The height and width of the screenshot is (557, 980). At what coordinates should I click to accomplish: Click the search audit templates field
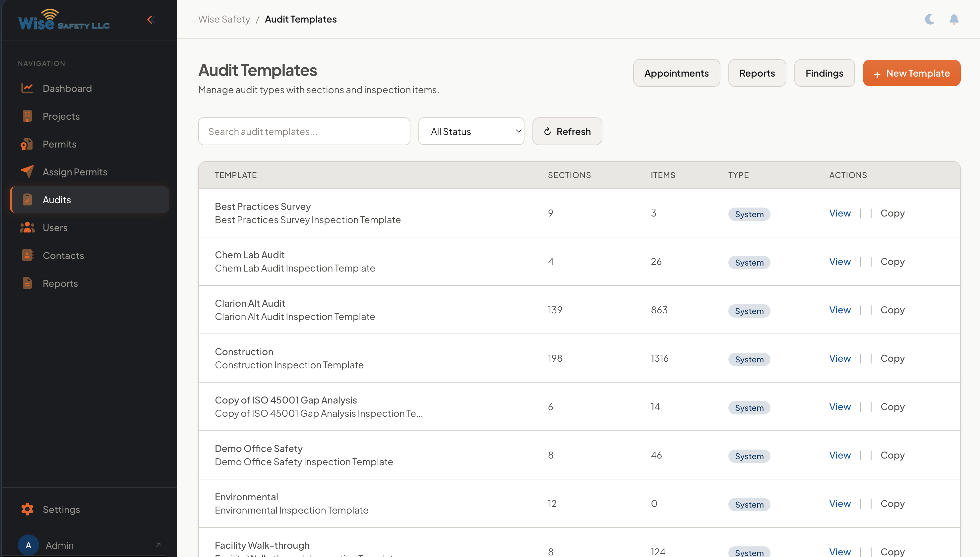pyautogui.click(x=304, y=131)
